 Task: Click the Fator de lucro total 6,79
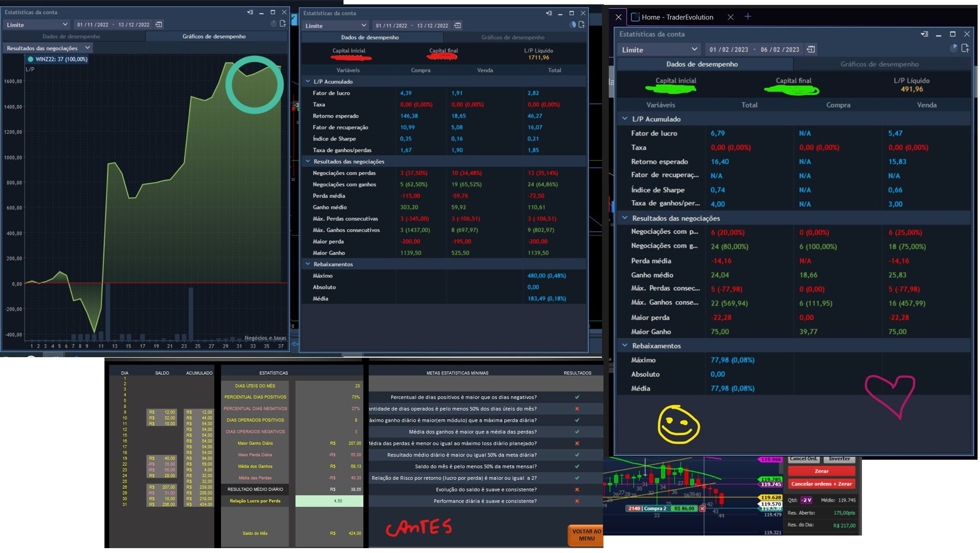point(717,133)
